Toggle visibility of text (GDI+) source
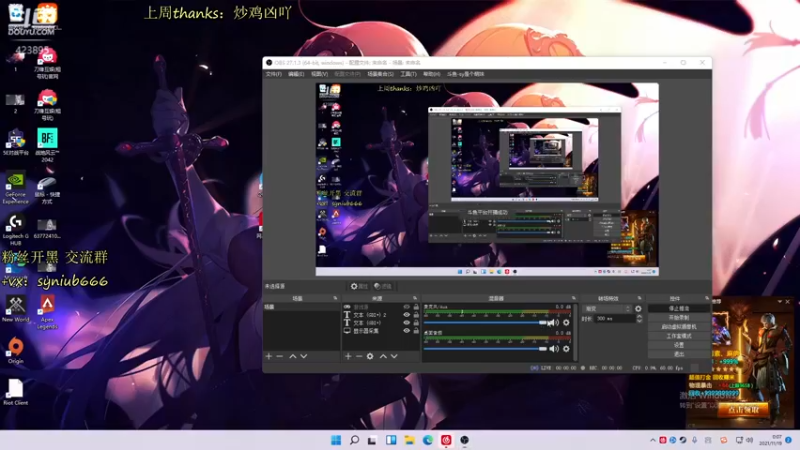Image resolution: width=800 pixels, height=450 pixels. (407, 322)
